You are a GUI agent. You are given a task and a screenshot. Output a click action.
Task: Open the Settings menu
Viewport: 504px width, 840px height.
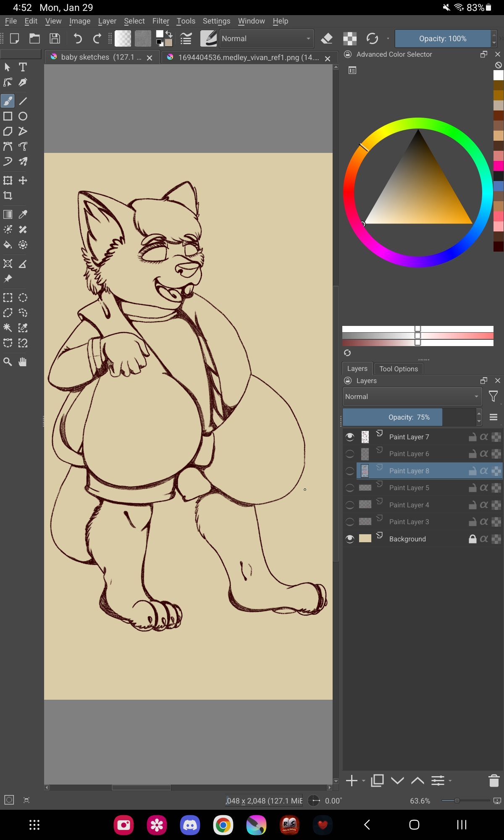click(x=216, y=21)
